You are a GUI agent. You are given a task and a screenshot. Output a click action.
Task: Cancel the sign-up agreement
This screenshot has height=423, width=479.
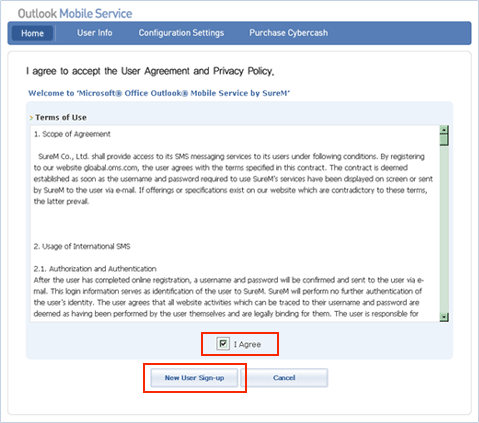tap(284, 378)
